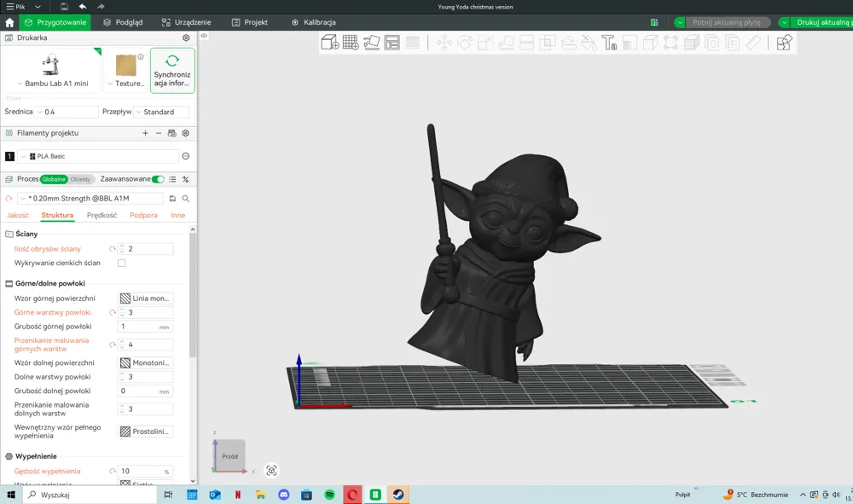Click the Arrange all objects icon
Image resolution: width=853 pixels, height=504 pixels.
pyautogui.click(x=392, y=43)
